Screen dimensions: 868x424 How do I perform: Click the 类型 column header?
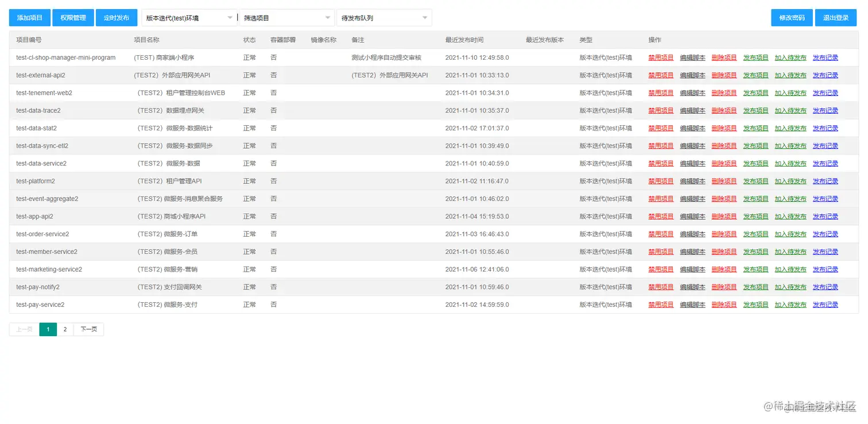click(x=586, y=40)
